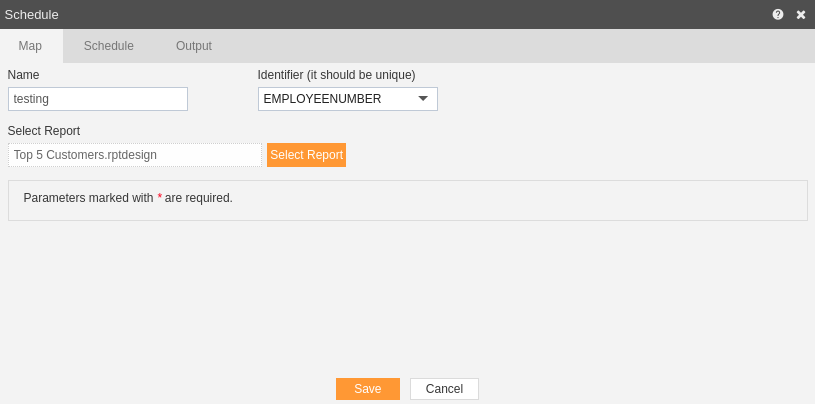
Task: Click the Top 5 Customers.rptdesign report field
Action: 135,155
